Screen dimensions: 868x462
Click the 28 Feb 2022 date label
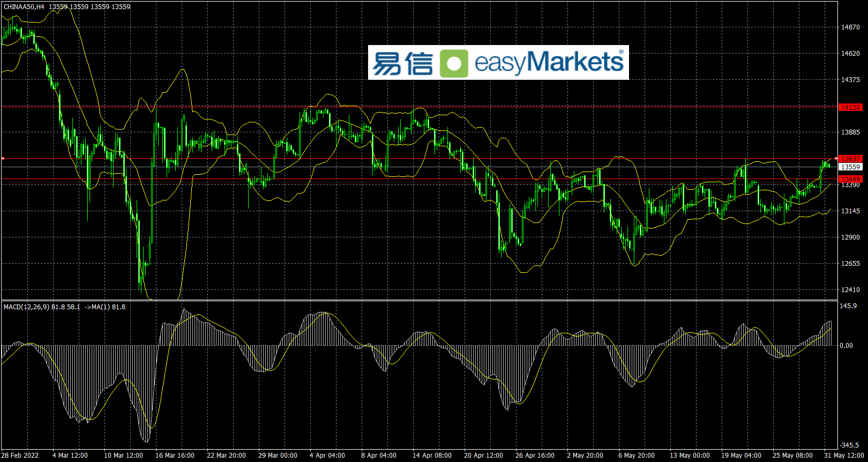tap(20, 456)
